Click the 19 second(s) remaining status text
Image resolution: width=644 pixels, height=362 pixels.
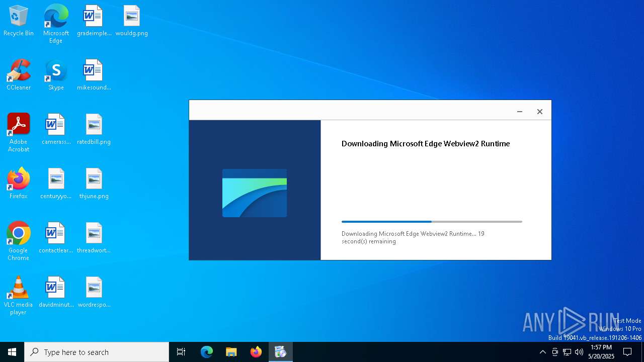point(413,237)
